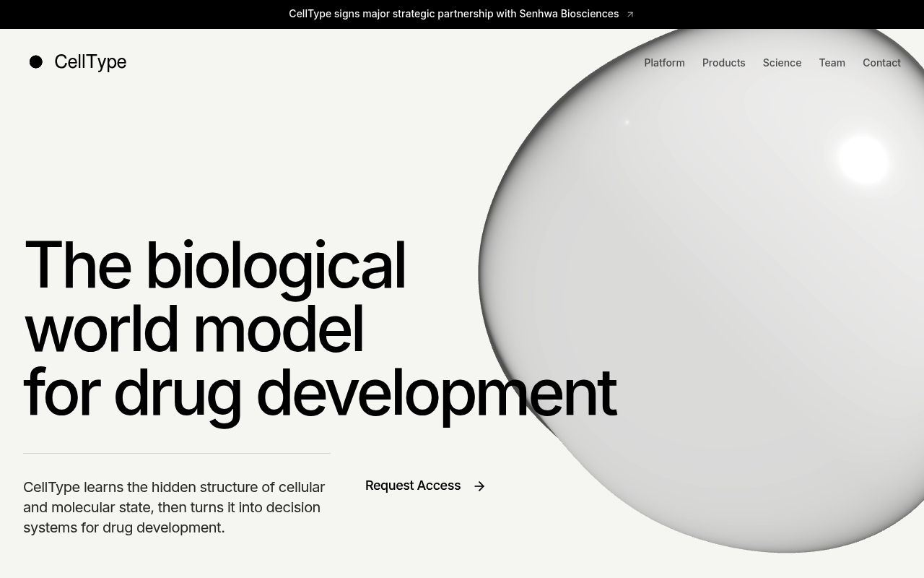This screenshot has width=924, height=578.
Task: Open the Team navigation link
Action: pyautogui.click(x=832, y=63)
